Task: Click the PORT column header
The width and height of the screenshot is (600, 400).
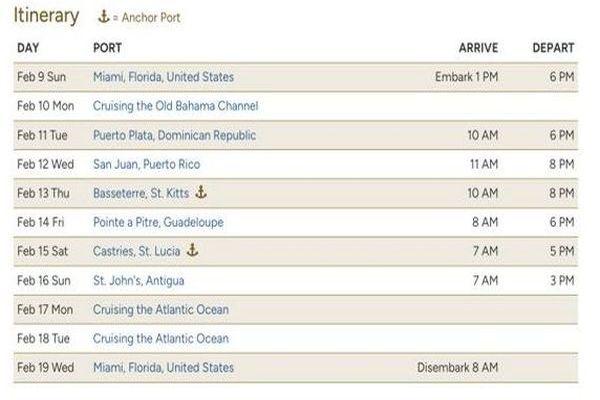Action: click(107, 47)
